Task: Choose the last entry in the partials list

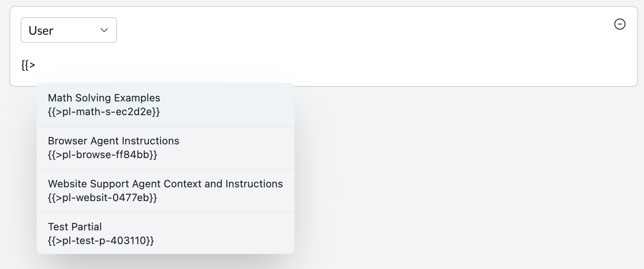Action: pyautogui.click(x=166, y=233)
